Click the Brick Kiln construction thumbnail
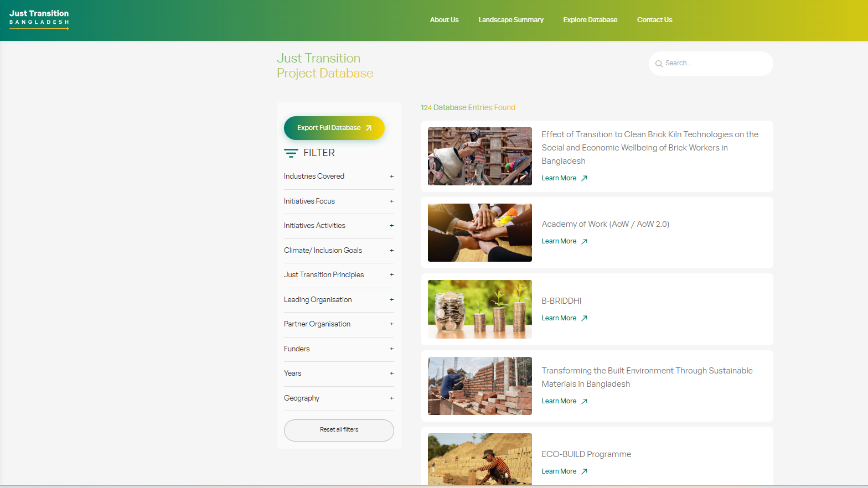 pos(480,157)
